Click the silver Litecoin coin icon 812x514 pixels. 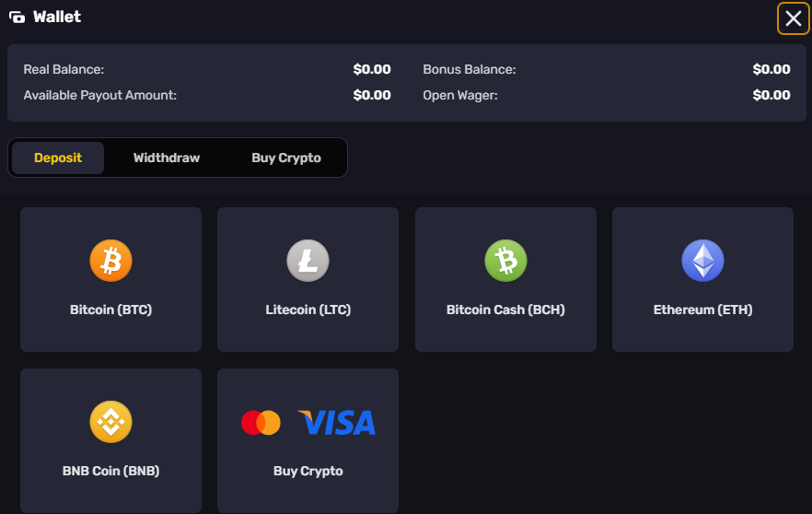pos(308,261)
